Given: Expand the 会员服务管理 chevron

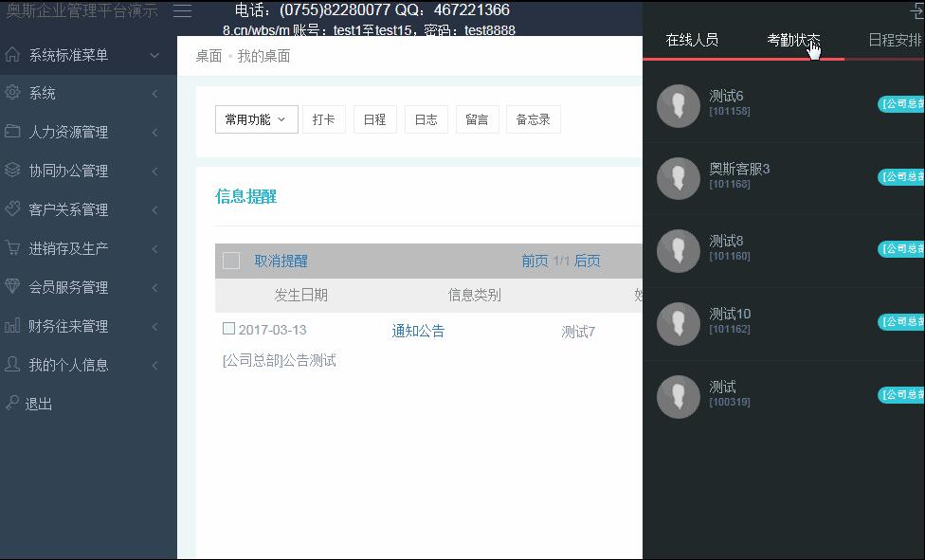Looking at the screenshot, I should coord(154,287).
